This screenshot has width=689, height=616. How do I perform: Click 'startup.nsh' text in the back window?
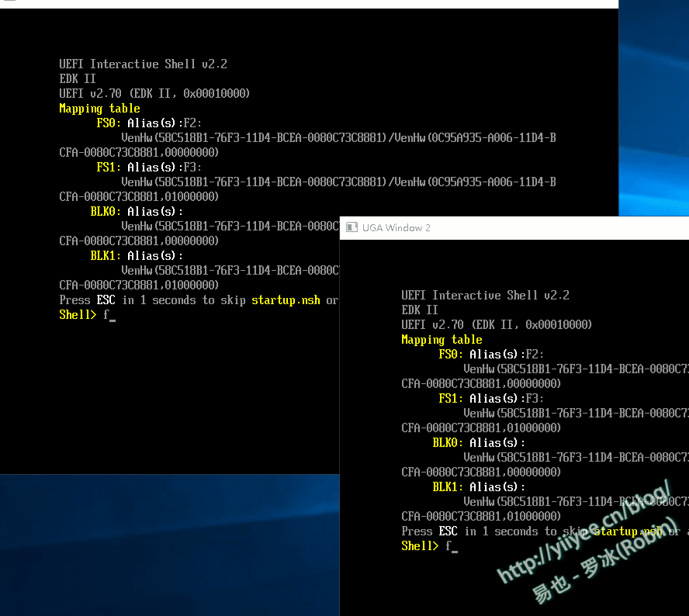click(286, 300)
